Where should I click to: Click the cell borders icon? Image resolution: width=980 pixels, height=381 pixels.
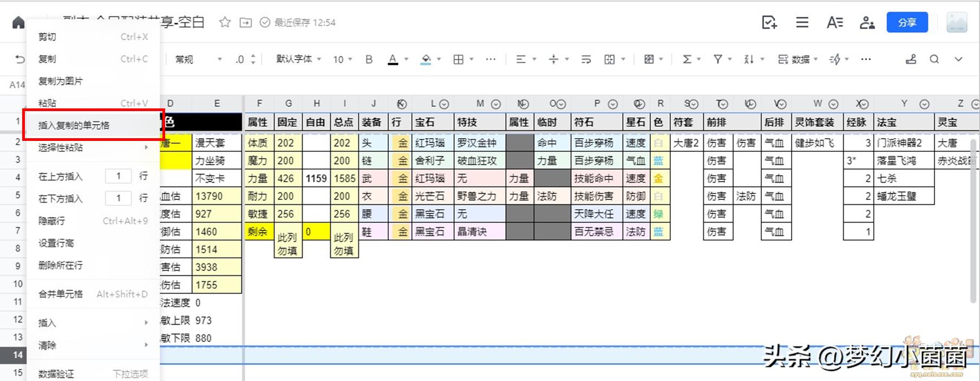coord(459,59)
